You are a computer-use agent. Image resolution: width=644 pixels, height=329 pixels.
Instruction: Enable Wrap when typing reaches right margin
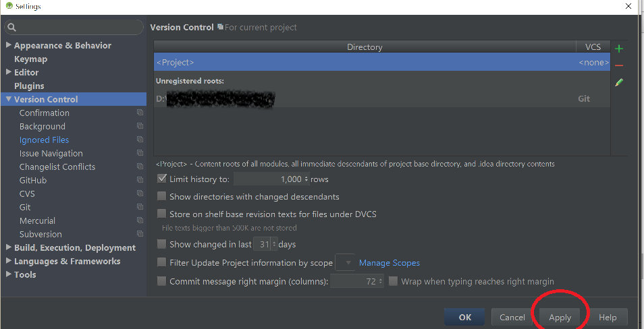[x=393, y=281]
